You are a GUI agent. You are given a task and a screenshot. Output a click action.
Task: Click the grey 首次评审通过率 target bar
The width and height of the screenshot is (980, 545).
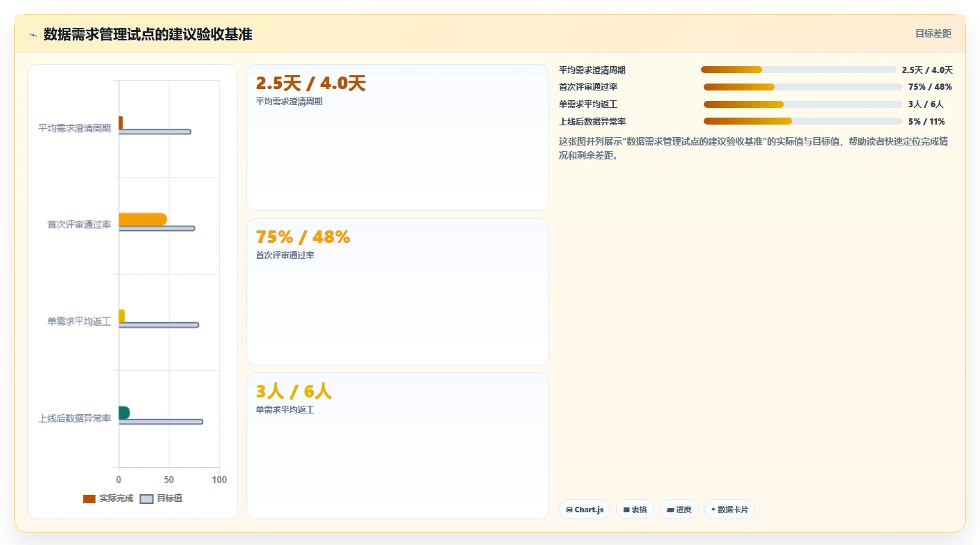157,228
